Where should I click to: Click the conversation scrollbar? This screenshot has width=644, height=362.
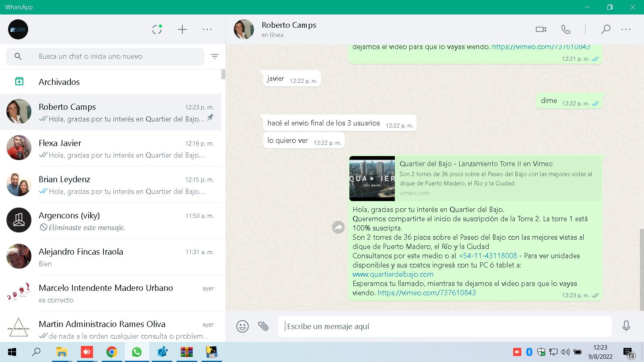pos(642,269)
